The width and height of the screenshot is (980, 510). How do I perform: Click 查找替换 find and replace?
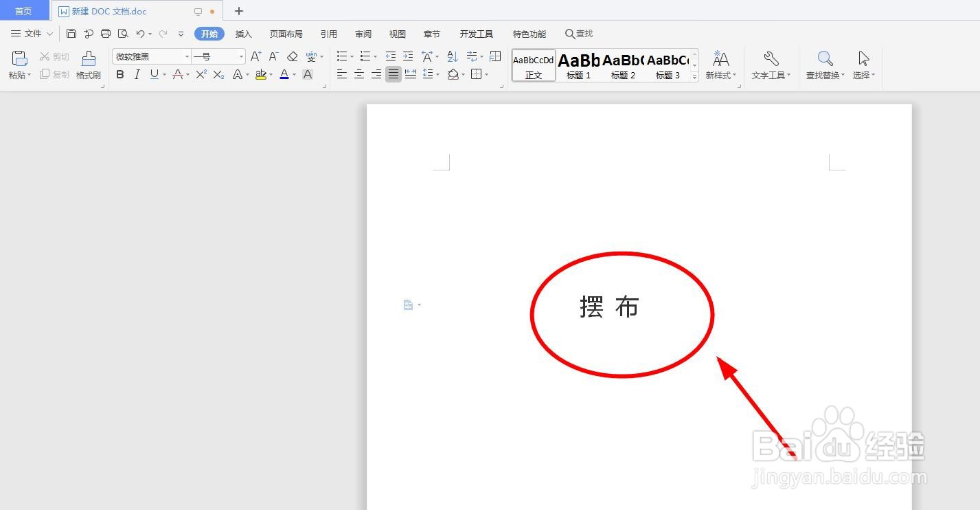point(824,65)
